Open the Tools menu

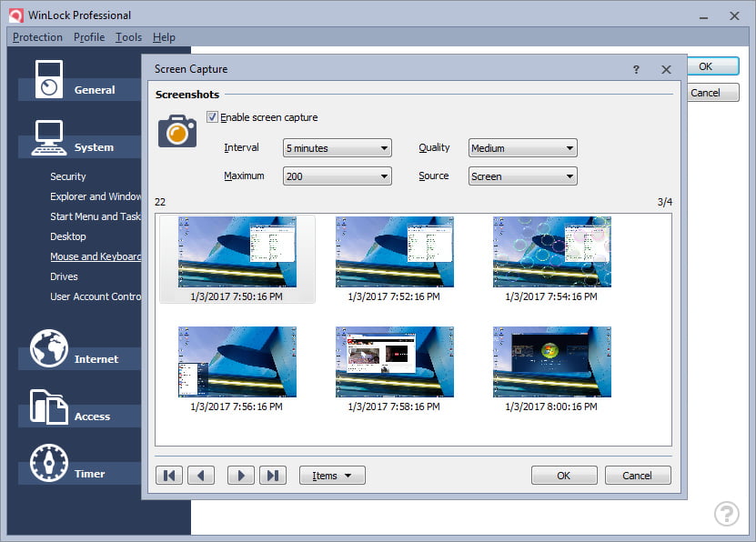pos(129,37)
